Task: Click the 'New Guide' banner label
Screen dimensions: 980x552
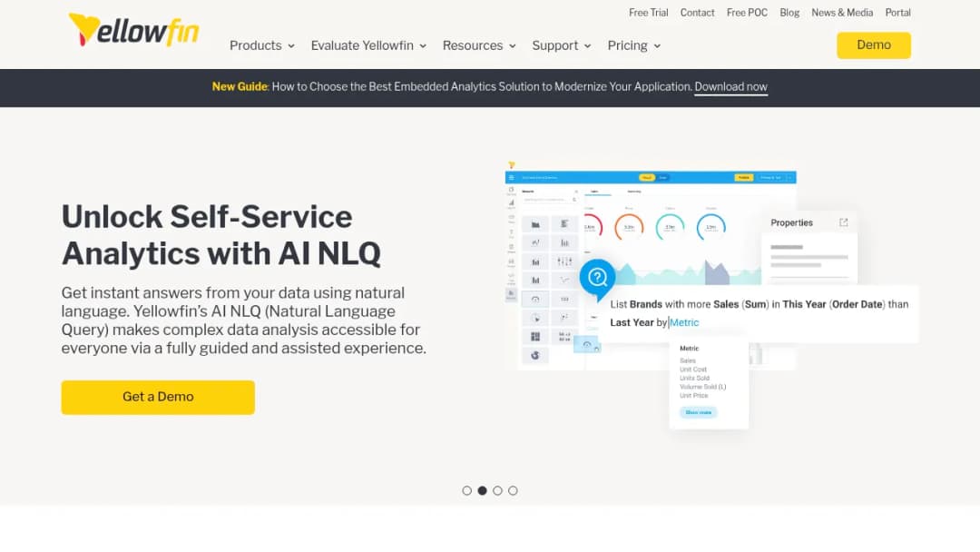Action: 240,87
